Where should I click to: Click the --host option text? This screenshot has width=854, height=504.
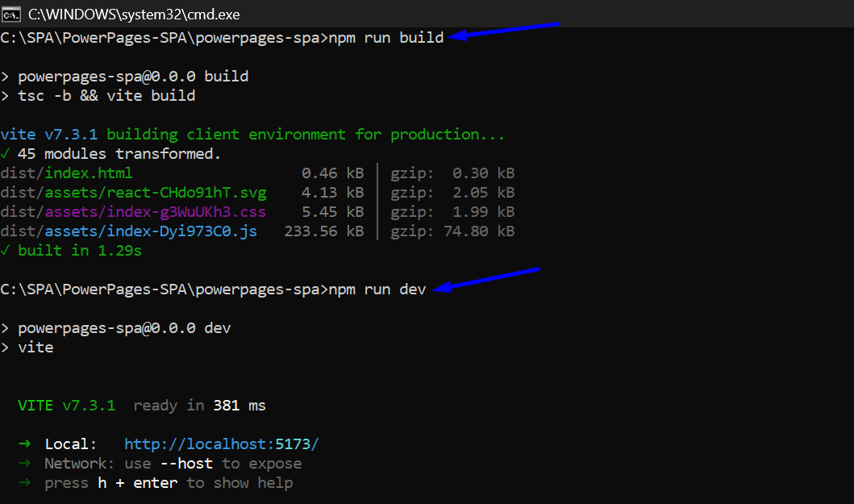[x=186, y=464]
